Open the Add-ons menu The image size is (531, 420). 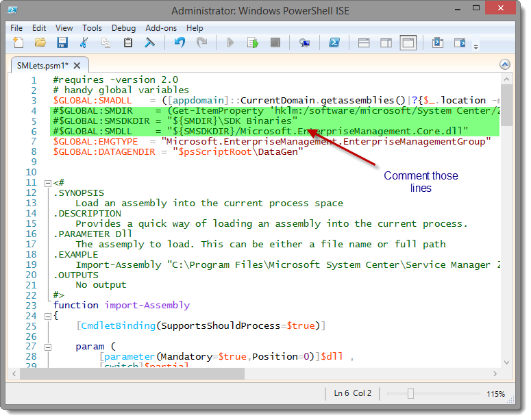161,28
